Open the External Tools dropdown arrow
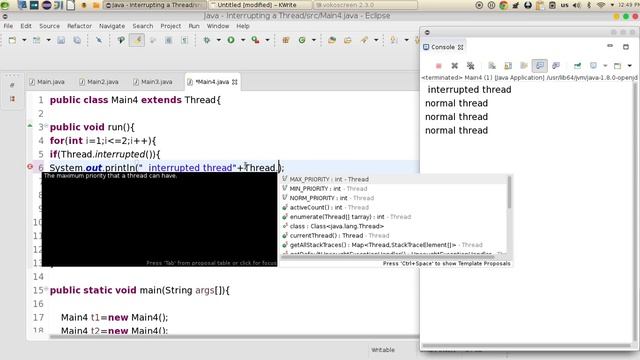Screen dimensions: 640x360 tap(267, 40)
